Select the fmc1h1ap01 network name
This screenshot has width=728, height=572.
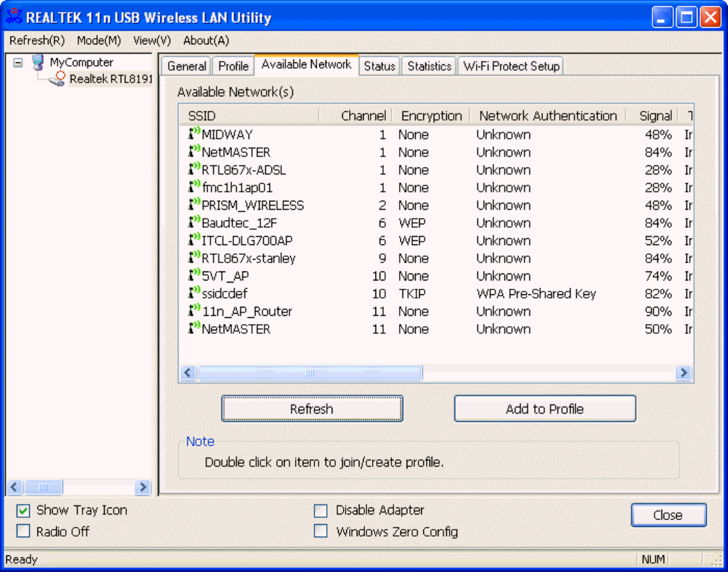point(238,188)
